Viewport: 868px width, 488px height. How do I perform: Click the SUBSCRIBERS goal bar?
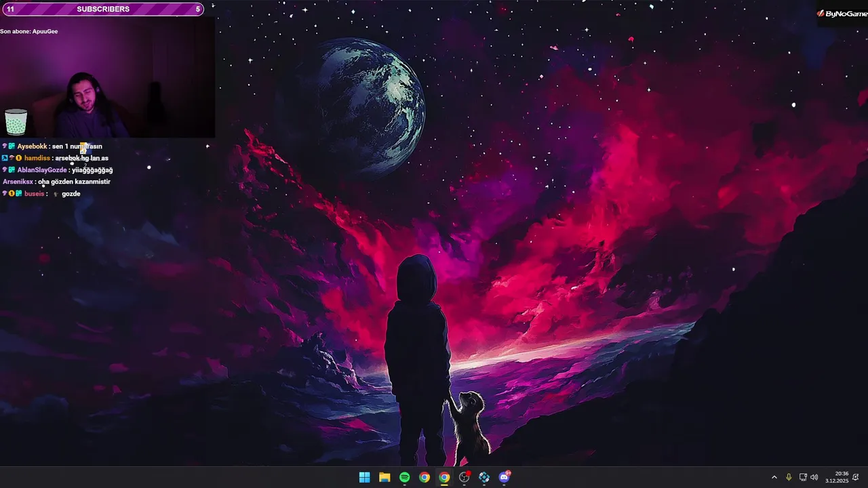[102, 9]
